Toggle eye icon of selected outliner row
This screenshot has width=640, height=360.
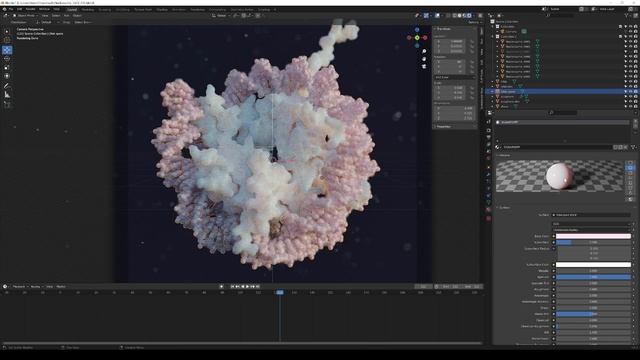click(630, 91)
